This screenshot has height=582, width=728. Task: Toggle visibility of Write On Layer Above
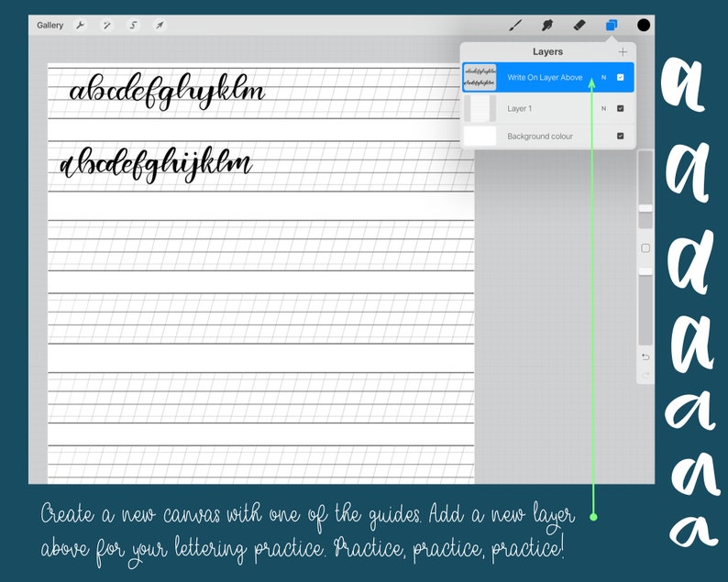[621, 78]
